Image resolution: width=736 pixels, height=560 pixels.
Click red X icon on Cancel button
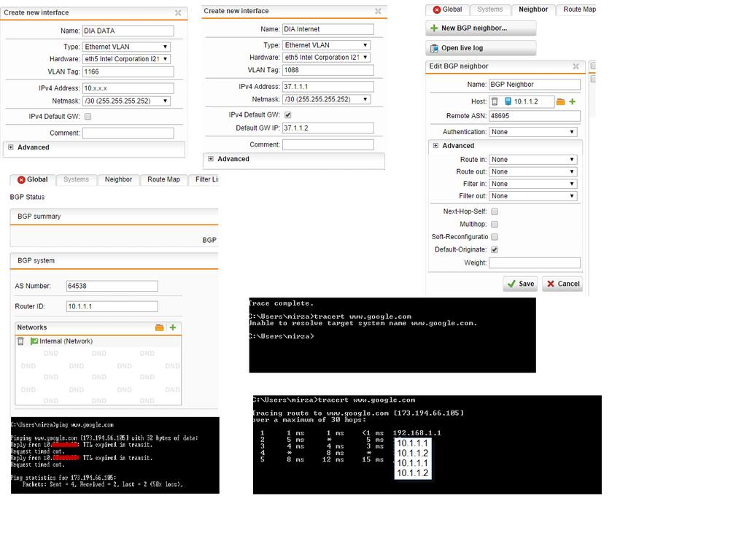551,284
